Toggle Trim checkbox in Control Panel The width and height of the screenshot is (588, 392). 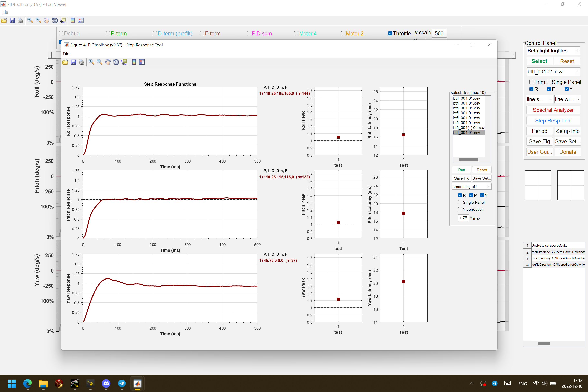[531, 82]
